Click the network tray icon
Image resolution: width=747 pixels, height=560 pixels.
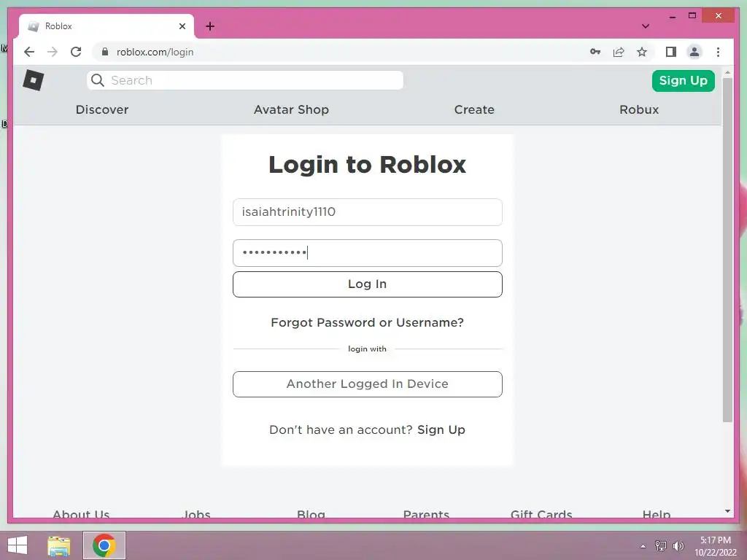(x=661, y=546)
